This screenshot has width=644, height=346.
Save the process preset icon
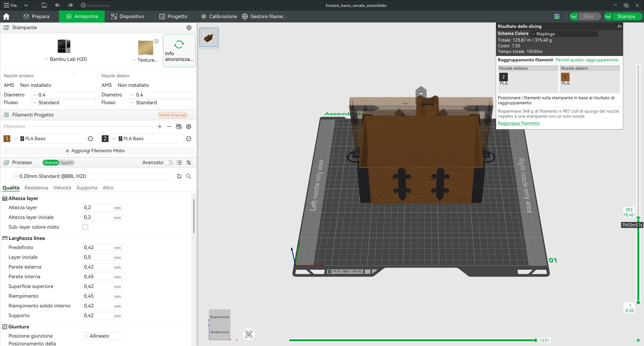pyautogui.click(x=179, y=176)
